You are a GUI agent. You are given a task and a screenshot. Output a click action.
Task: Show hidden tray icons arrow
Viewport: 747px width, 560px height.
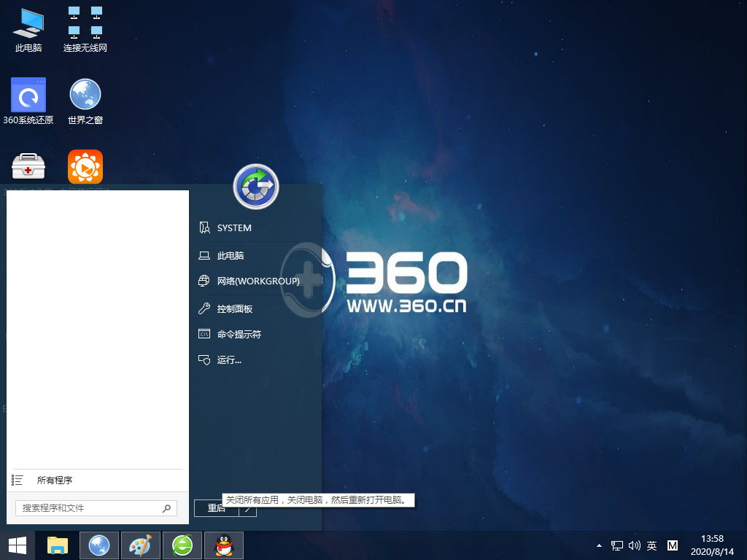(x=600, y=545)
